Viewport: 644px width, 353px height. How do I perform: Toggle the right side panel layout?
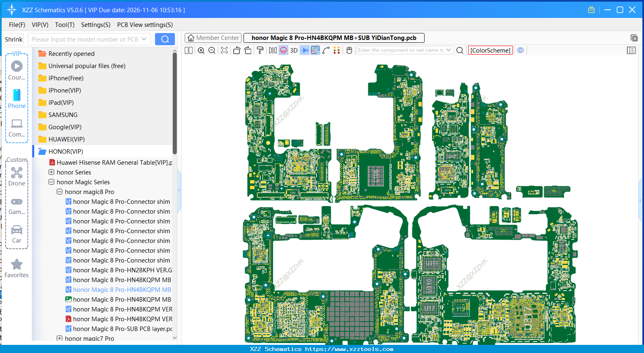point(631,51)
